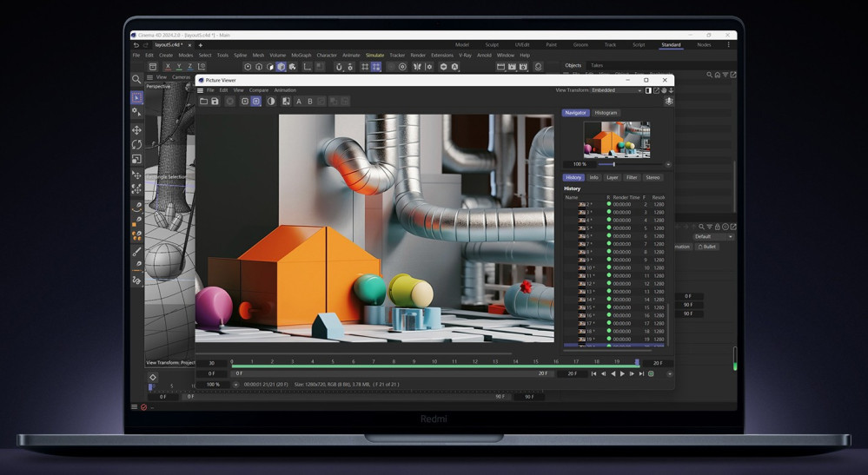
Task: Open the Simulate menu
Action: [374, 55]
